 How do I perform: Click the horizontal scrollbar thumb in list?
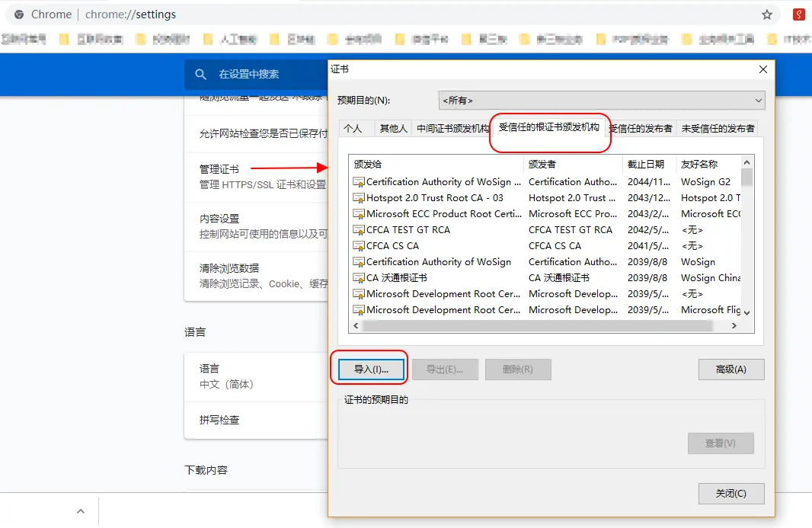point(538,326)
